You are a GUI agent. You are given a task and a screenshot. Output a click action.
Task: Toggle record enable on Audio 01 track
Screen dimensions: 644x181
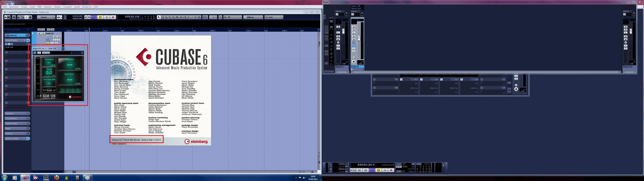pyautogui.click(x=47, y=37)
